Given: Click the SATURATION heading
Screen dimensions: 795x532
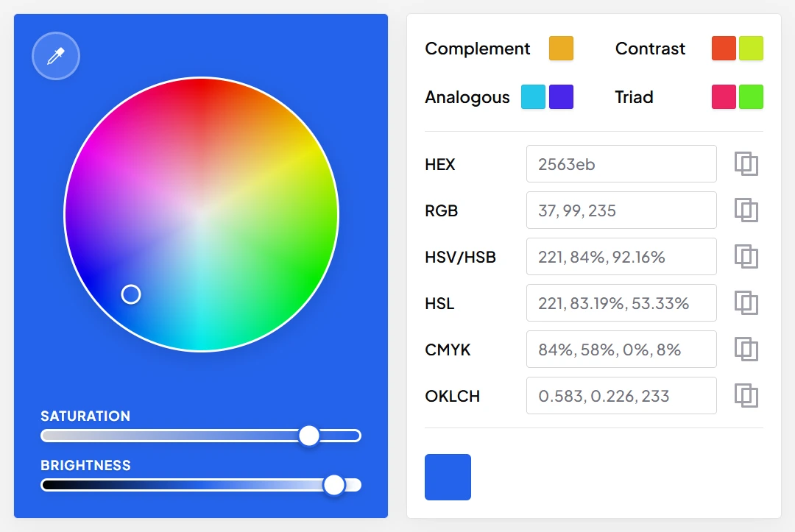Looking at the screenshot, I should coord(85,416).
